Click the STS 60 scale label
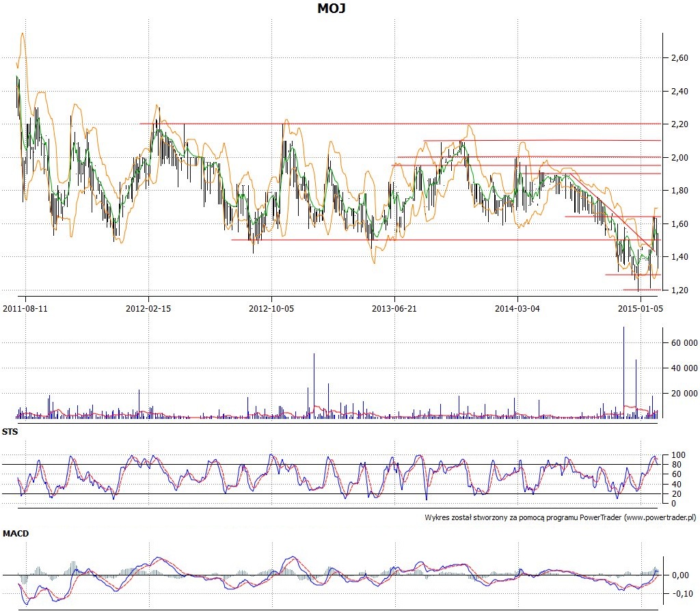This screenshot has height=611, width=700. (676, 474)
